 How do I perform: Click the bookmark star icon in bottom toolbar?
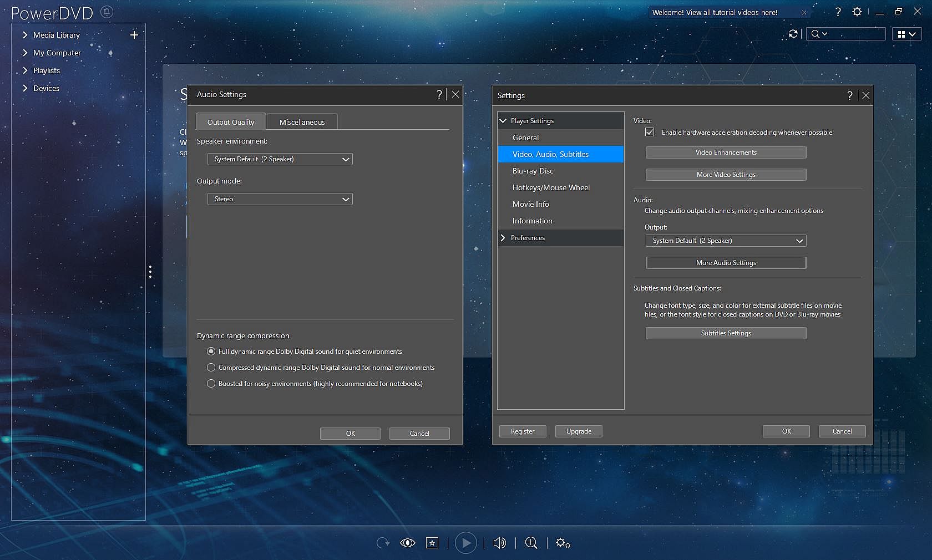tap(432, 543)
